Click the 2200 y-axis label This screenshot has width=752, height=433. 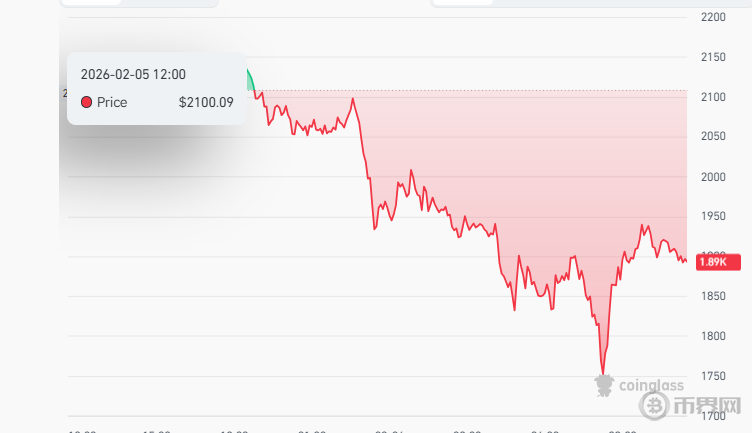pos(713,18)
